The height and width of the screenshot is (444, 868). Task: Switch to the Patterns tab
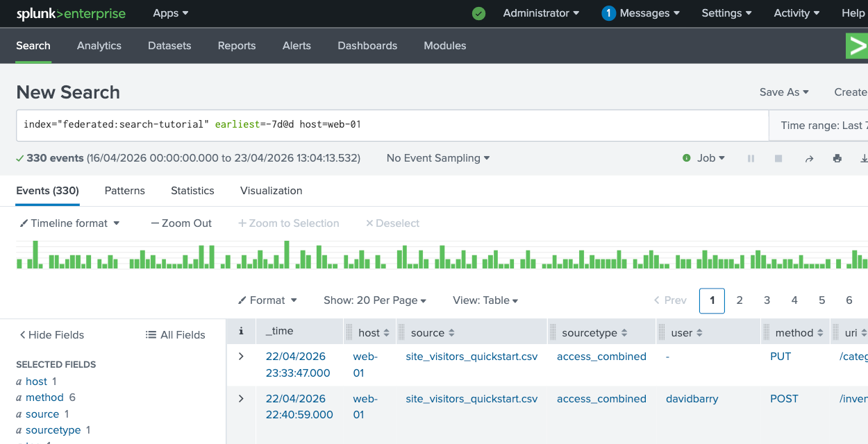tap(125, 191)
